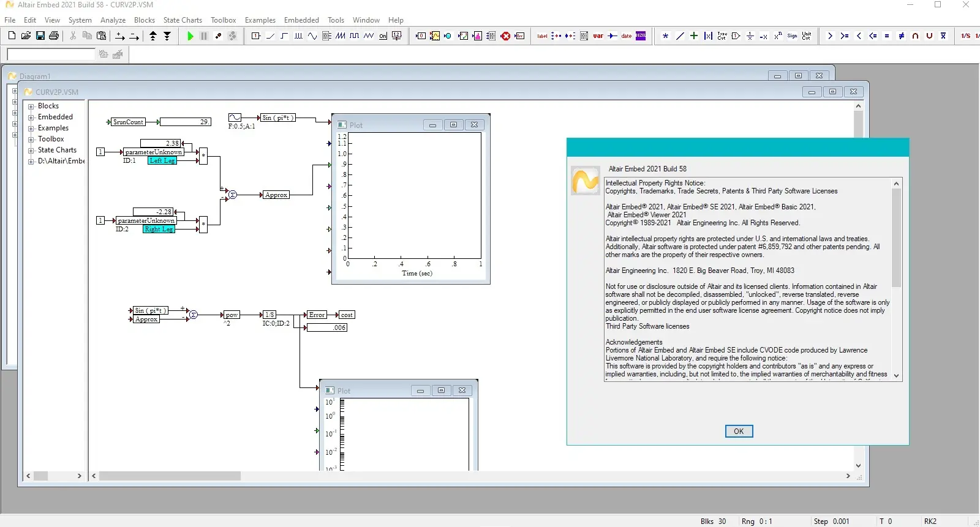This screenshot has width=980, height=527.
Task: Click the empty toolbar text input field
Action: pos(51,54)
